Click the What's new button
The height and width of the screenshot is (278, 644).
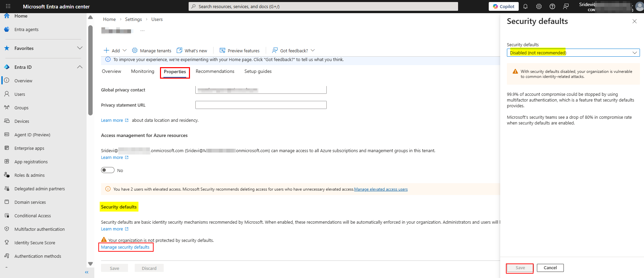(192, 51)
